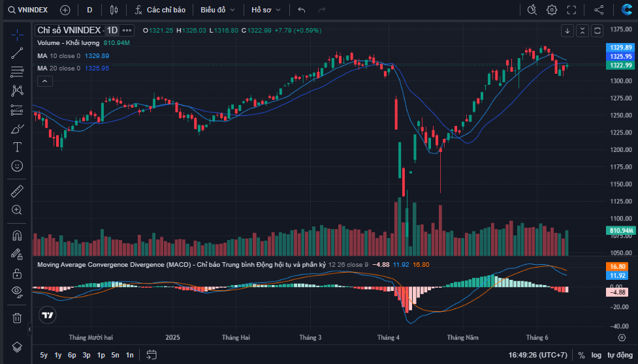Open the VNINDEX symbol search
This screenshot has width=638, height=364.
(x=27, y=10)
